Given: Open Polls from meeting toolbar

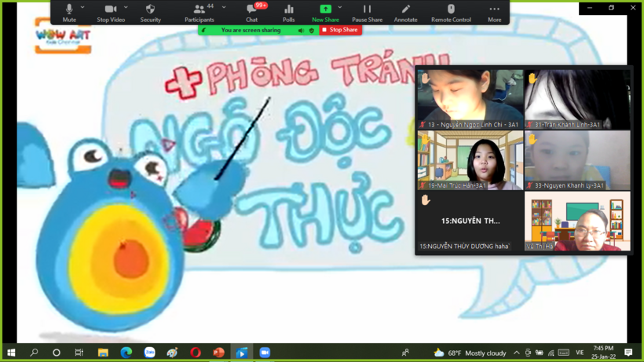Looking at the screenshot, I should tap(288, 12).
